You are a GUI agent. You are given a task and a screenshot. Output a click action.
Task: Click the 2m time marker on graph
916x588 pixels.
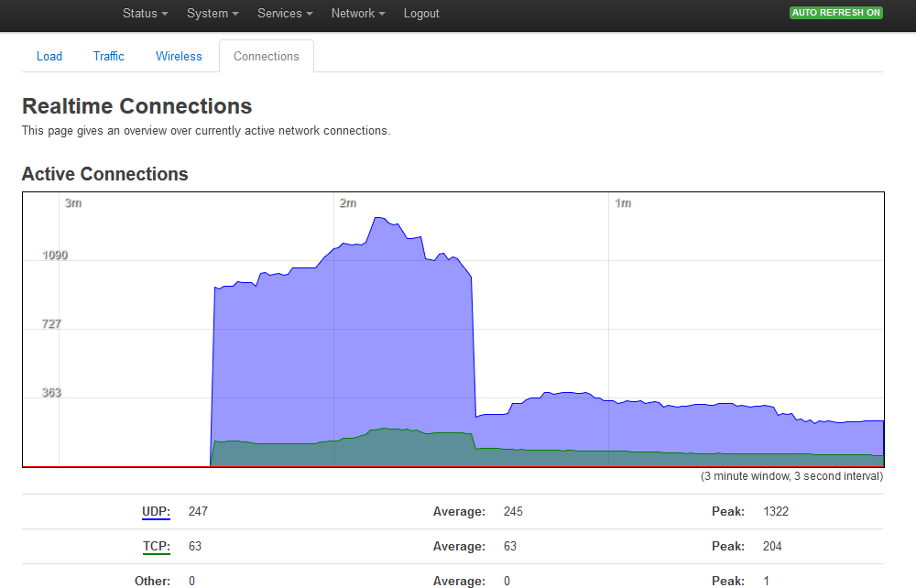(x=347, y=203)
